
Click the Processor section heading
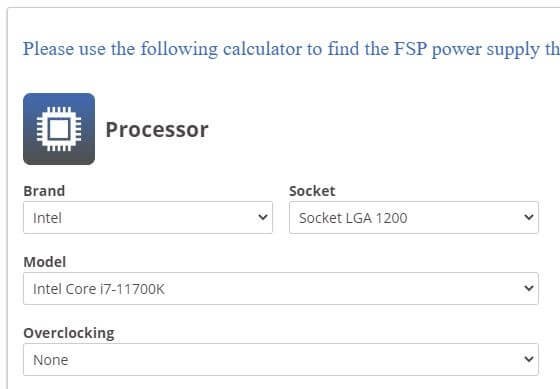coord(157,129)
